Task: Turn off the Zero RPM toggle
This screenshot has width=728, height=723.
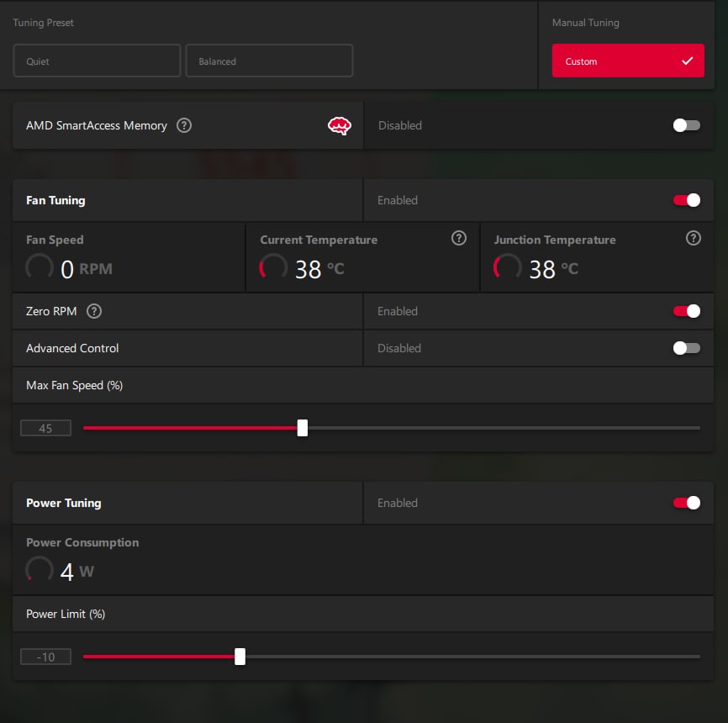Action: pos(687,311)
